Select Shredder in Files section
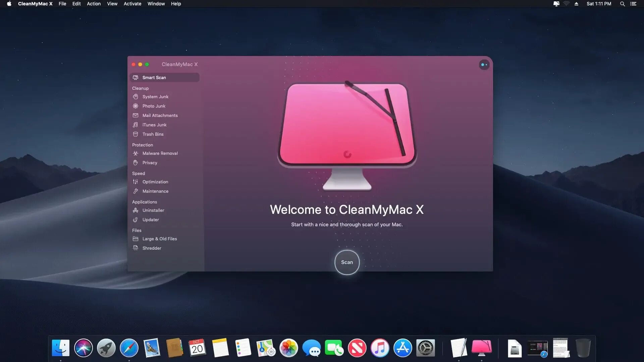Image resolution: width=644 pixels, height=362 pixels. click(152, 248)
